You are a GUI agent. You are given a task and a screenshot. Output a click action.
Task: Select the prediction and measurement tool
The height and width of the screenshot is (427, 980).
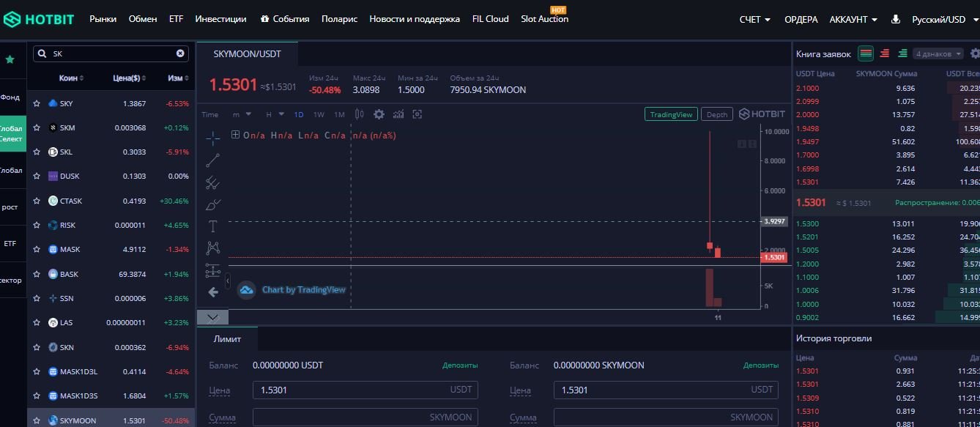point(212,270)
